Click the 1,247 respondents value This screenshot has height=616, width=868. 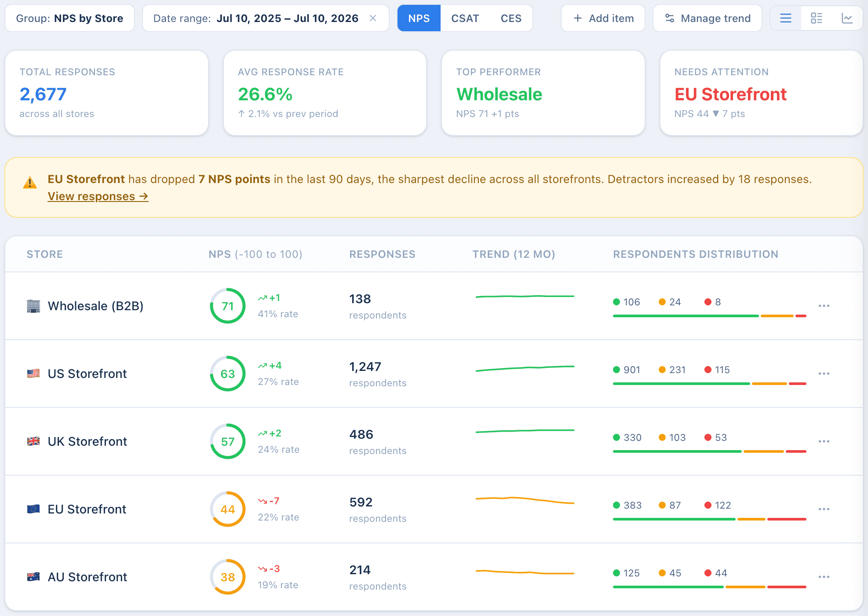pos(365,367)
